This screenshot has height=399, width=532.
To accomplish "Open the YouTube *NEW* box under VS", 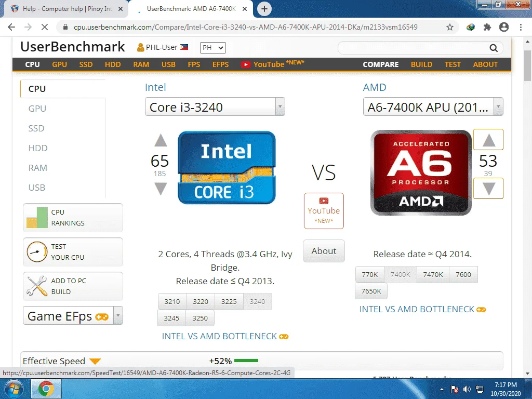I will 324,211.
